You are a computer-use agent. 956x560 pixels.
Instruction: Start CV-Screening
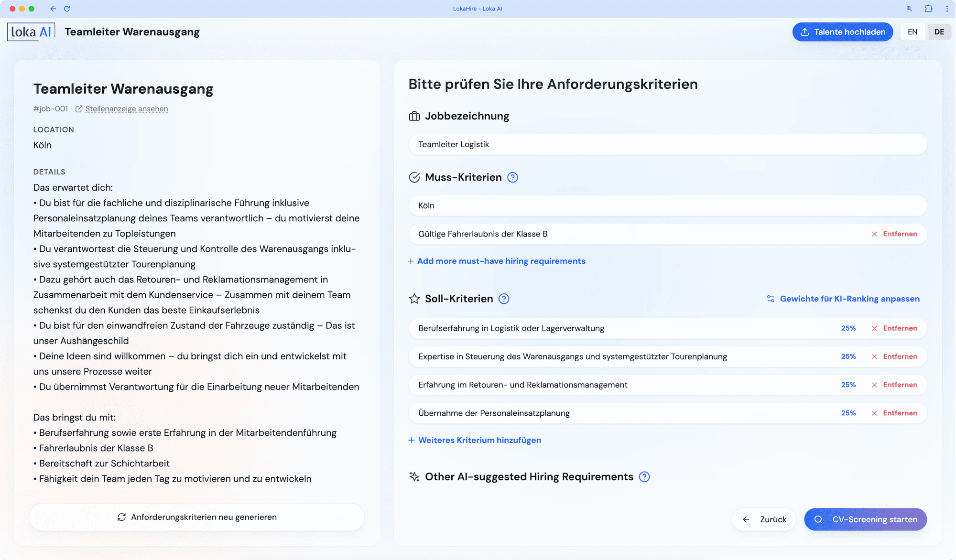pyautogui.click(x=865, y=519)
